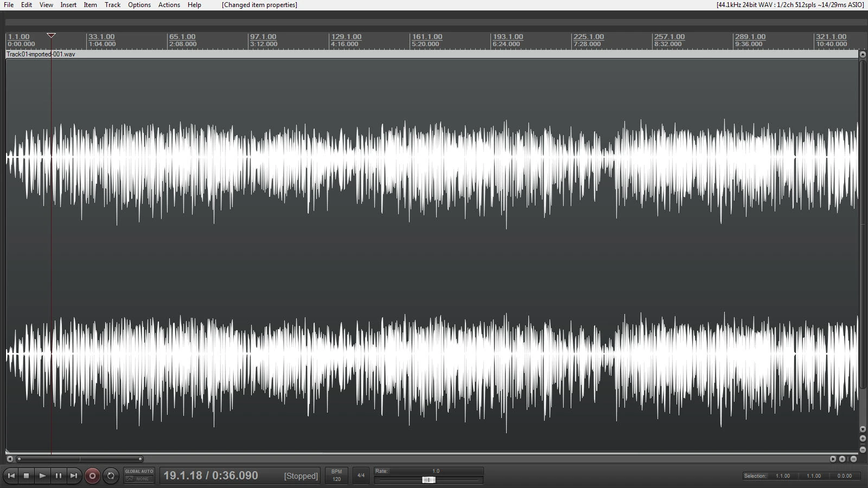Image resolution: width=868 pixels, height=488 pixels.
Task: Click the playback Rate slider handle
Action: click(x=429, y=480)
